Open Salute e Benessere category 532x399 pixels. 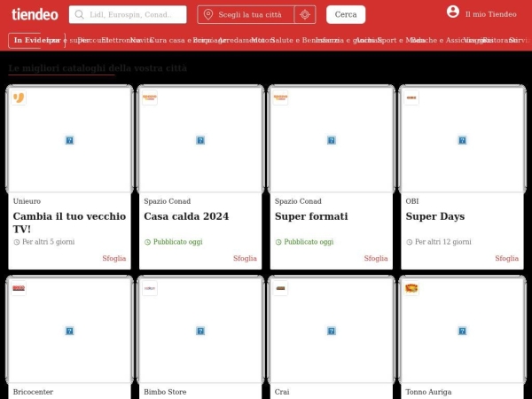tap(305, 41)
